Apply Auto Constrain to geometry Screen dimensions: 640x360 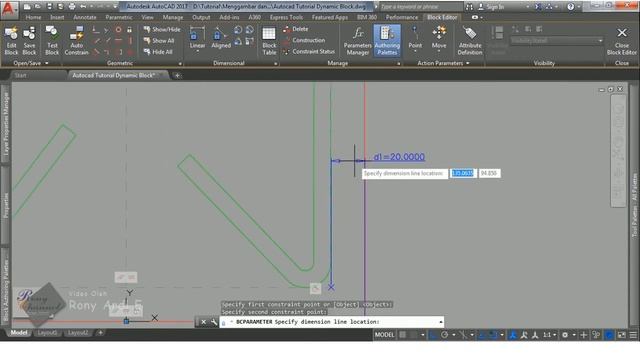[76, 40]
